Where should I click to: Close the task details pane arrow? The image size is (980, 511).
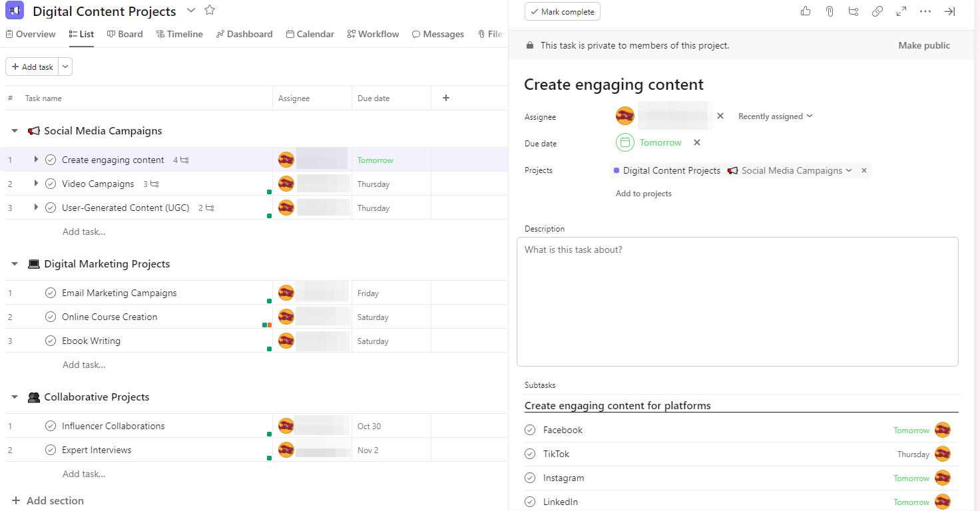(950, 11)
